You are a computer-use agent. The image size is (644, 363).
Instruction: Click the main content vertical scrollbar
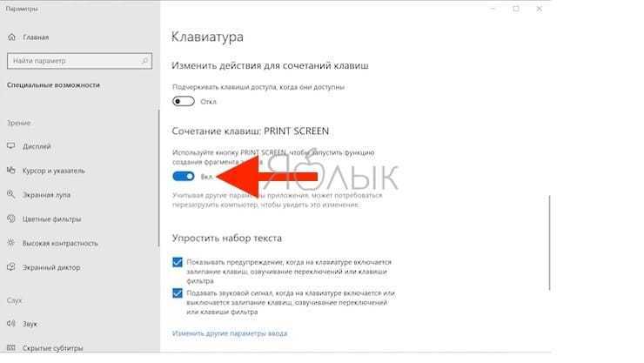click(549, 243)
